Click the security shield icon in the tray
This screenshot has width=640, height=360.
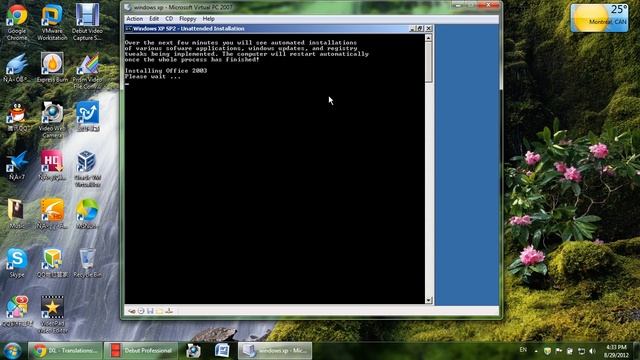(547, 351)
